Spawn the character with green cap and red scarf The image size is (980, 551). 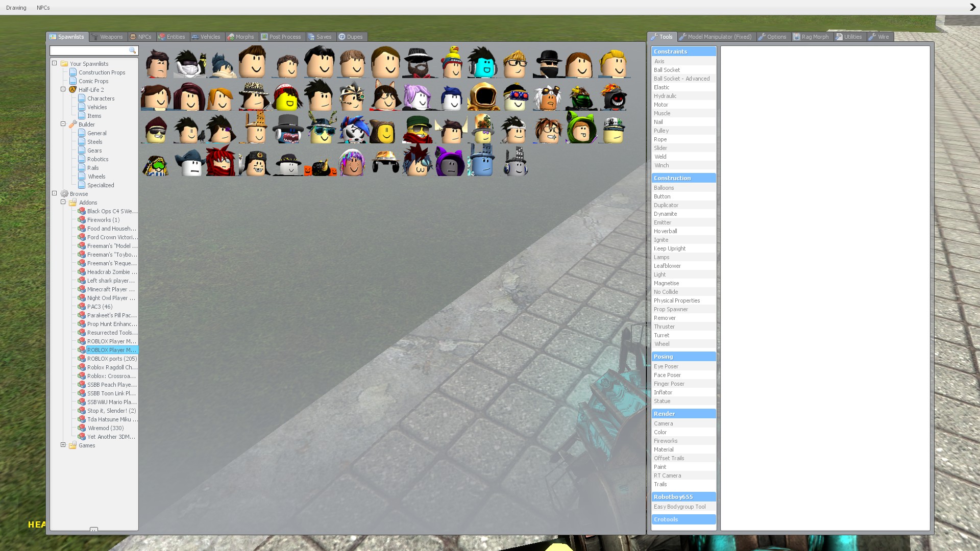(x=418, y=127)
